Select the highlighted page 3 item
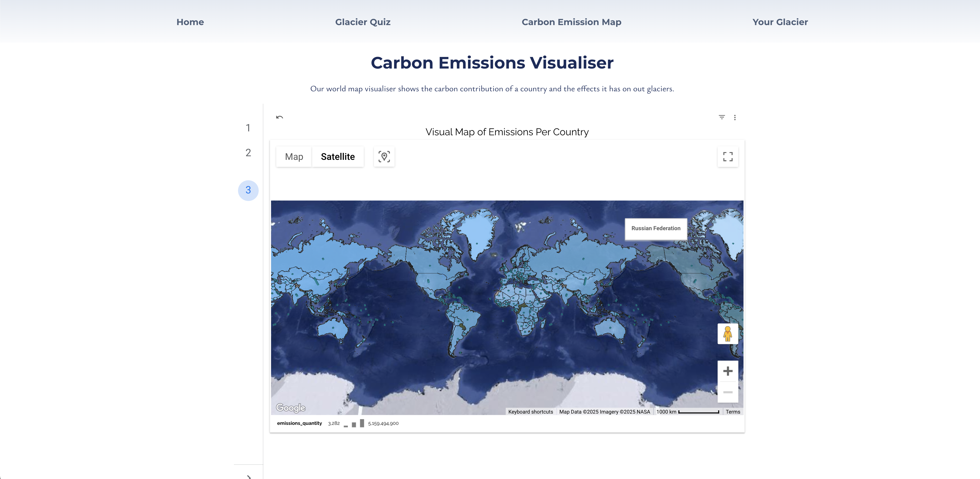980x479 pixels. pos(248,190)
